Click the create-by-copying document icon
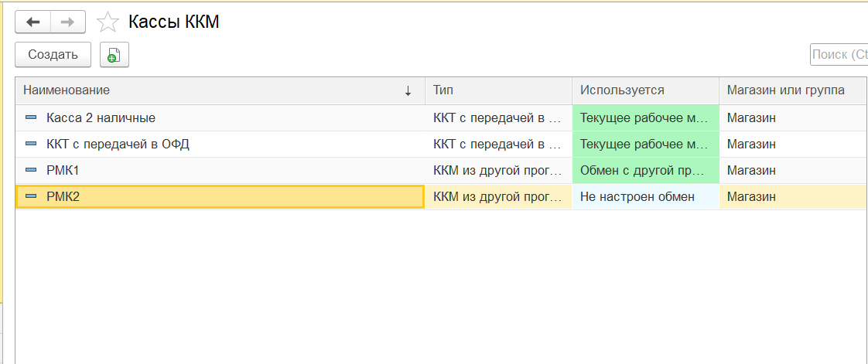The width and height of the screenshot is (868, 364). coord(114,55)
